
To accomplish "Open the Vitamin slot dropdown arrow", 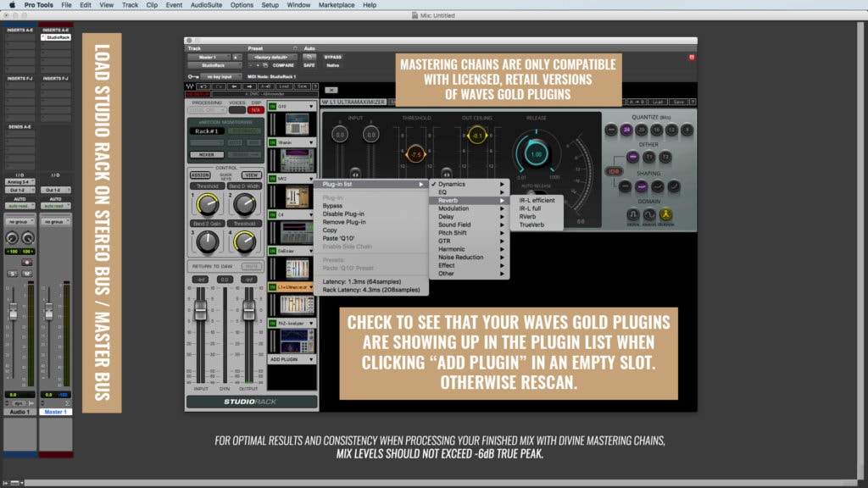I will pyautogui.click(x=311, y=142).
